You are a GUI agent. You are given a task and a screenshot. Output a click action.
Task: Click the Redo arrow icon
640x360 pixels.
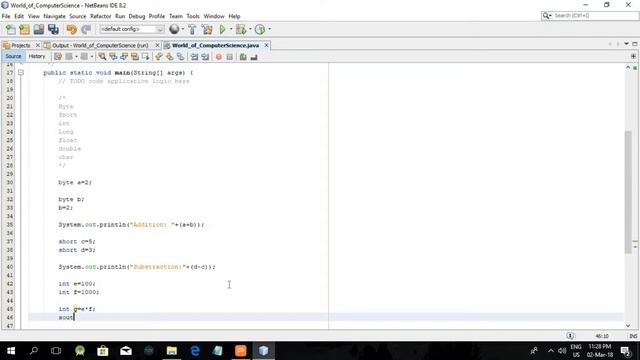[x=86, y=29]
